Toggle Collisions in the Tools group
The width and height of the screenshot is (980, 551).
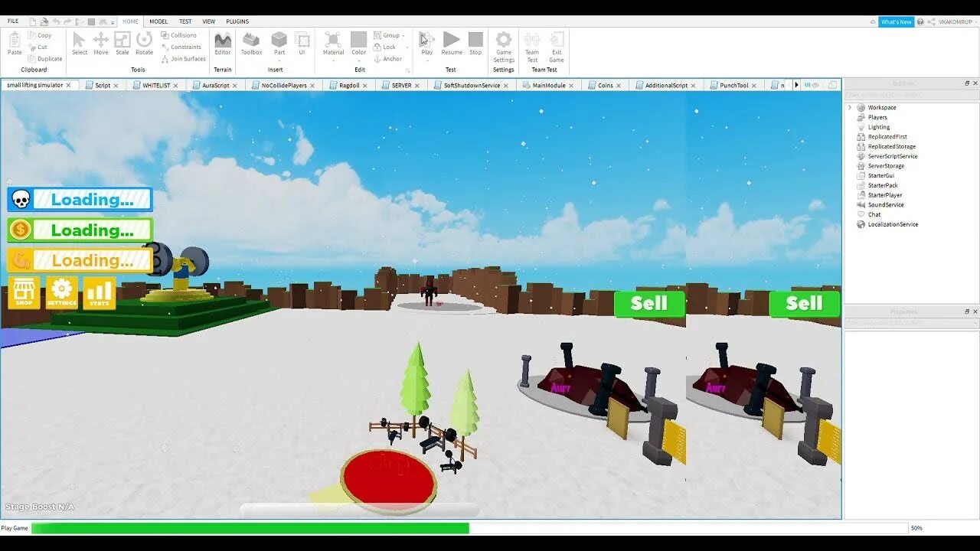[x=179, y=35]
